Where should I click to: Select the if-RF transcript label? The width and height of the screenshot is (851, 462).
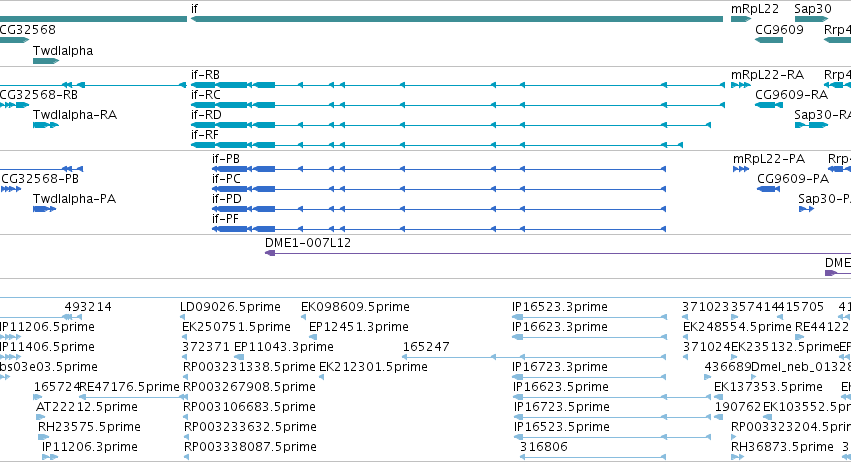click(205, 135)
